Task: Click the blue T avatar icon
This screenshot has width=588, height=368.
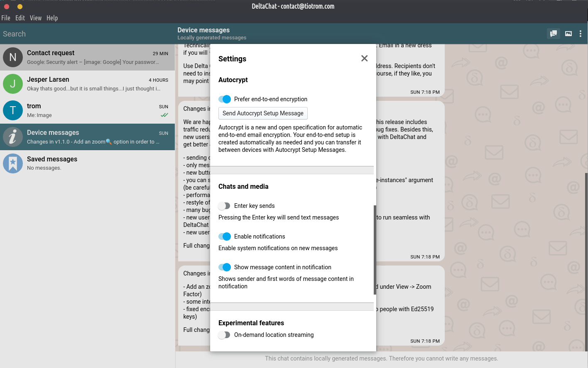Action: (13, 110)
